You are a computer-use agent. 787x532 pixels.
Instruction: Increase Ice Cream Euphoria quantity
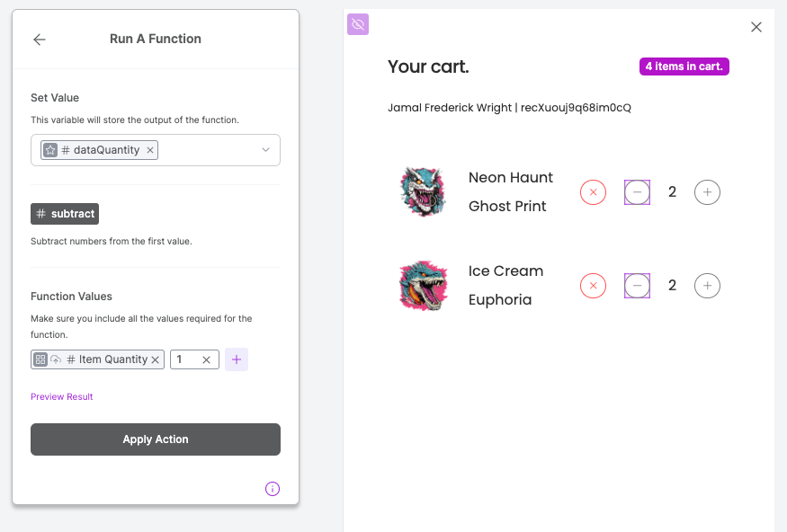(x=707, y=286)
